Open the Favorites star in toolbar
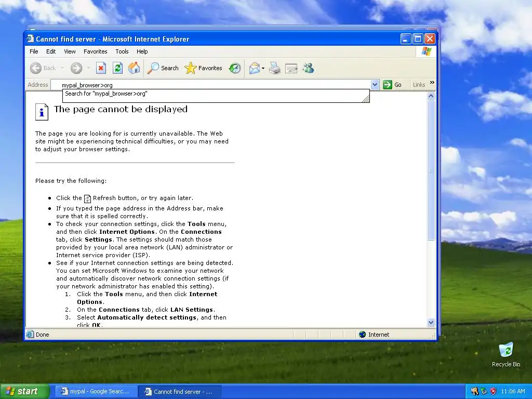The image size is (532, 399). 203,68
